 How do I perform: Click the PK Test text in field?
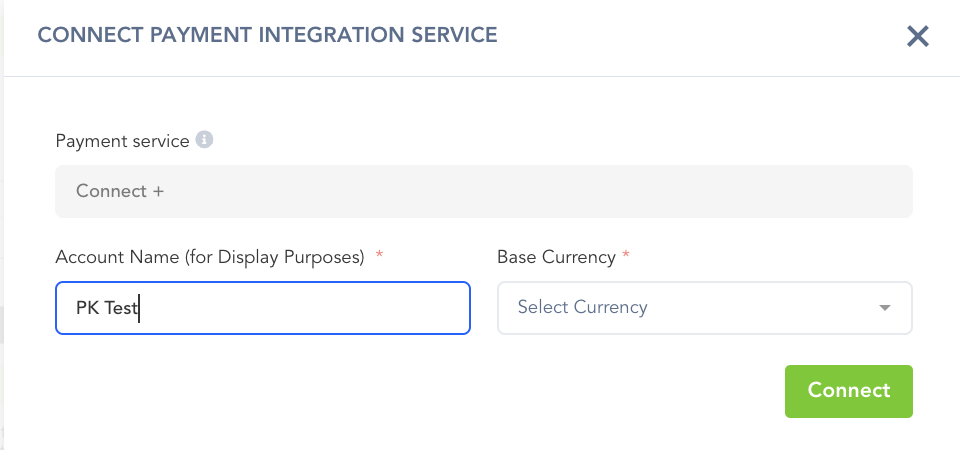point(106,308)
